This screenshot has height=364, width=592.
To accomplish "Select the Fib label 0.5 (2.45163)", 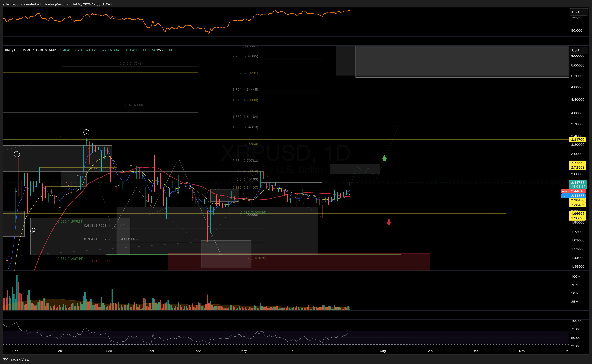I will 247,180.
